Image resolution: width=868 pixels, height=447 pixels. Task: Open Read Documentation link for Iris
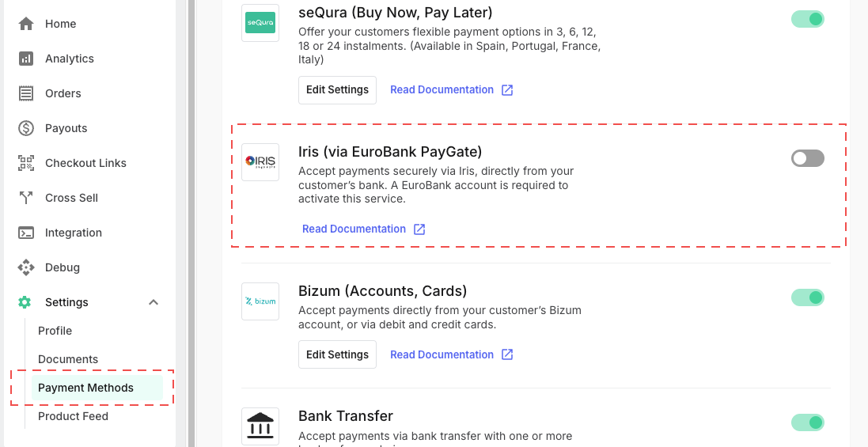[x=364, y=229]
